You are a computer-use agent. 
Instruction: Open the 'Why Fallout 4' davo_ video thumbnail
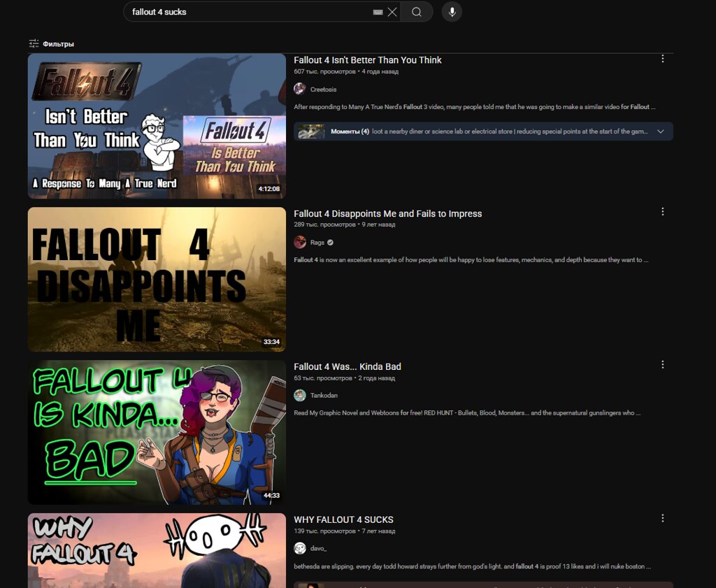pyautogui.click(x=157, y=550)
